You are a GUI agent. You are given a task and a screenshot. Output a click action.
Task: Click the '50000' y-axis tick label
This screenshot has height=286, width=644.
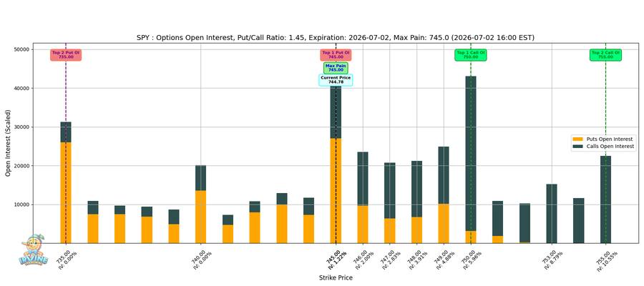[22, 49]
